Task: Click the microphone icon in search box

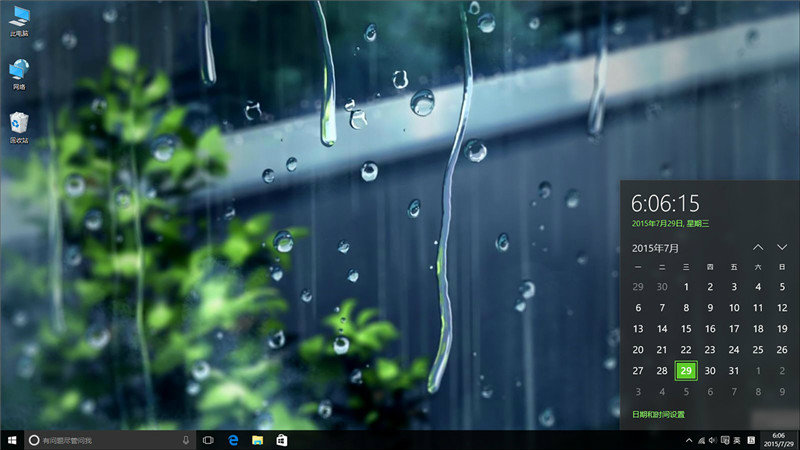Action: [x=186, y=440]
